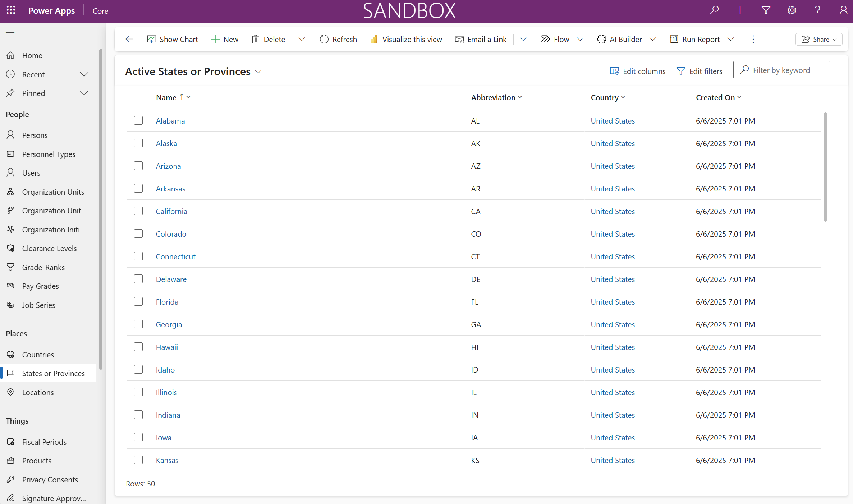
Task: Select the Kansas row checkbox
Action: pos(138,460)
